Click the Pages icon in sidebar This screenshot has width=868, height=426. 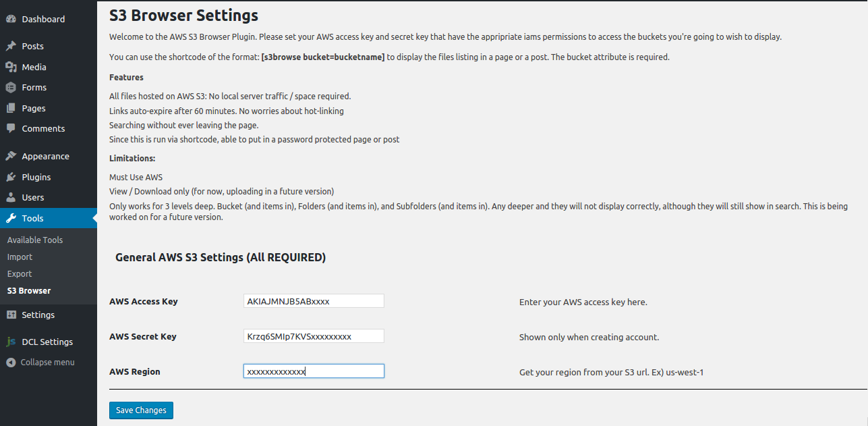[x=11, y=108]
